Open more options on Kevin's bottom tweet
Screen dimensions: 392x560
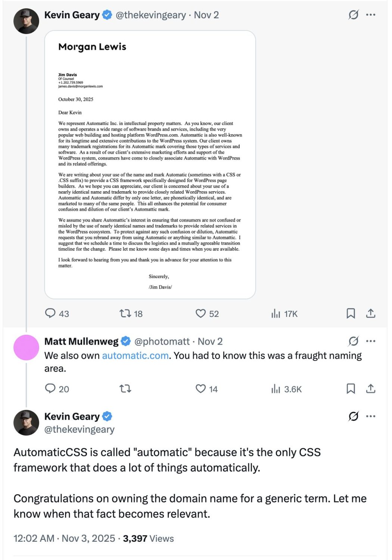(371, 416)
